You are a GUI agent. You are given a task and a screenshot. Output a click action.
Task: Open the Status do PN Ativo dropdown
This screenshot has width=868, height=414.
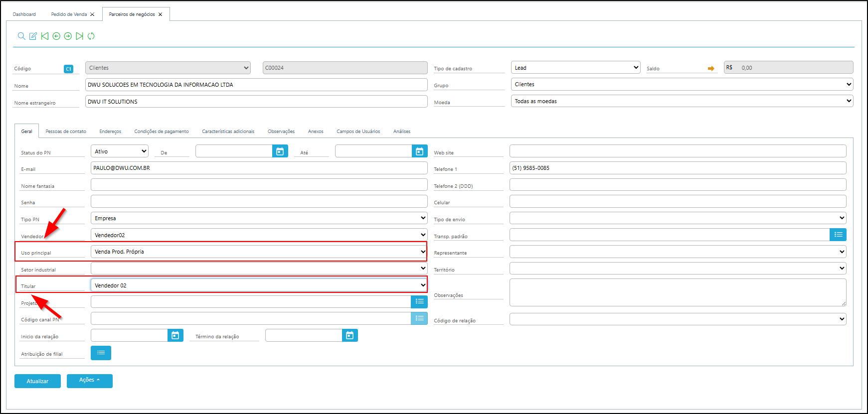(120, 151)
